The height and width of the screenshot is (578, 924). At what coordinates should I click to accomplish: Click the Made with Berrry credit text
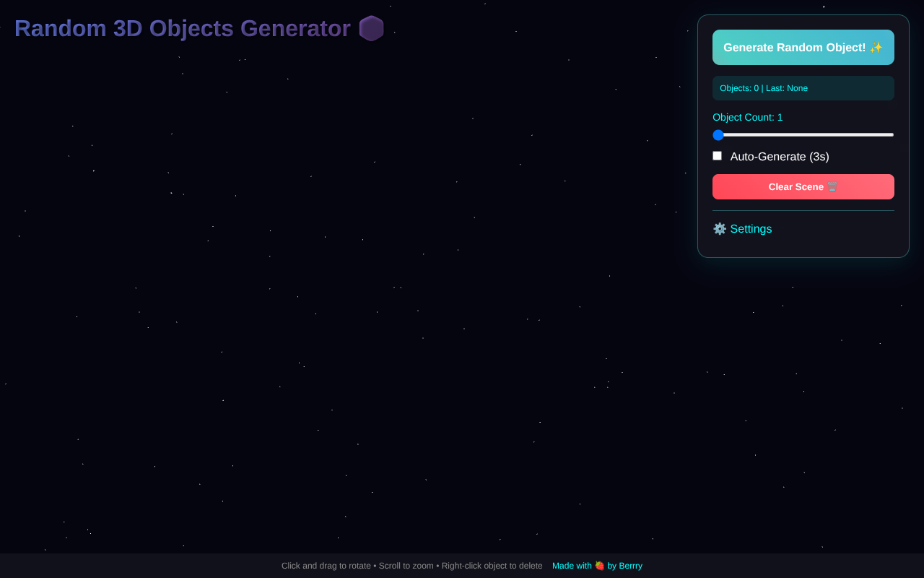597,566
